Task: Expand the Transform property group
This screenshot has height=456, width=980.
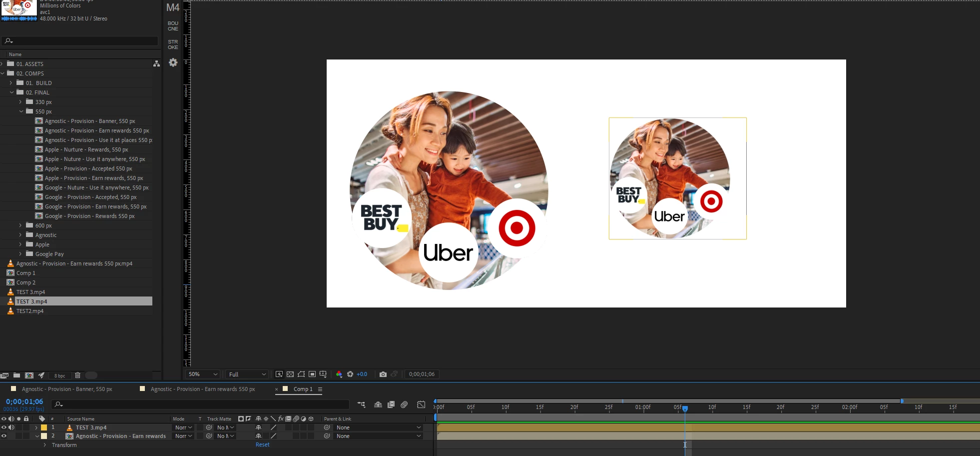Action: (x=45, y=445)
